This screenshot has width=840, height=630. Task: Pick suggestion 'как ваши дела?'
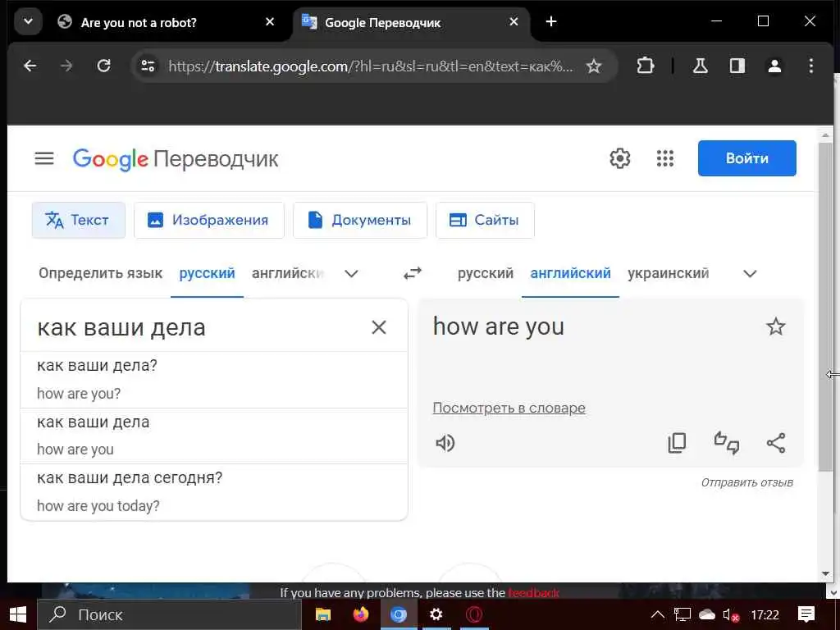point(214,380)
